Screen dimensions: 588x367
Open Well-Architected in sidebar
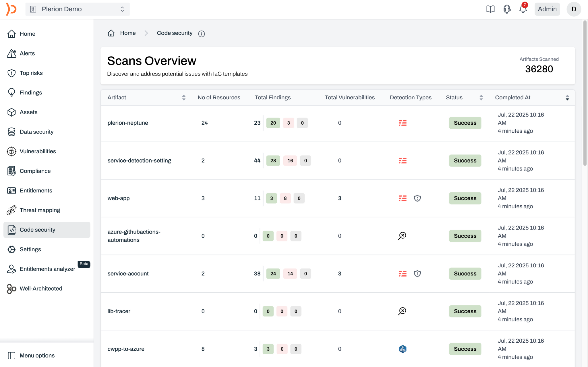(47, 289)
